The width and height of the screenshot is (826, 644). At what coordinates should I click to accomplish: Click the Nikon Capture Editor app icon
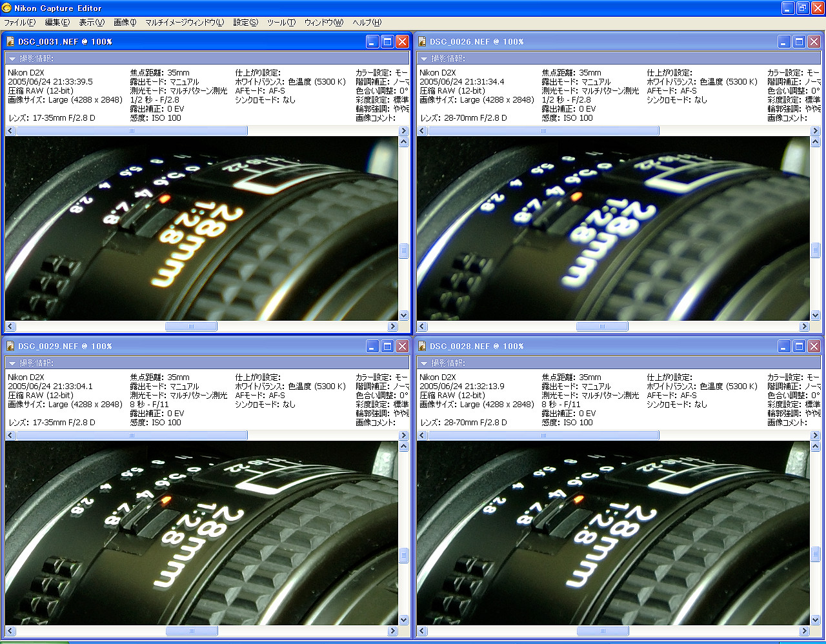tap(6, 8)
